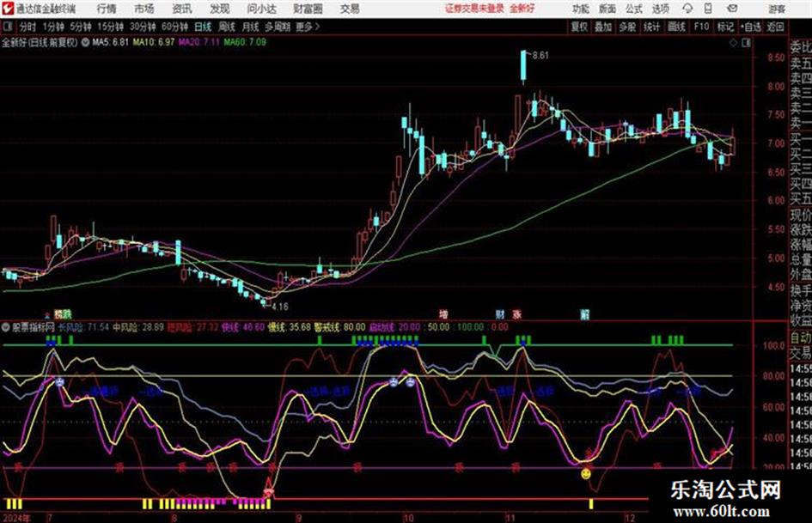Switch to 30分钟 period
Screen dimensions: 812x523
pos(143,27)
